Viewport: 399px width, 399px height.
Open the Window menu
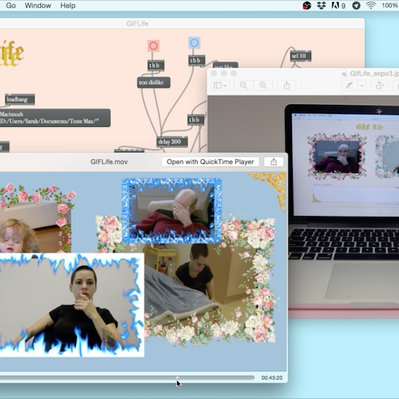(x=38, y=6)
